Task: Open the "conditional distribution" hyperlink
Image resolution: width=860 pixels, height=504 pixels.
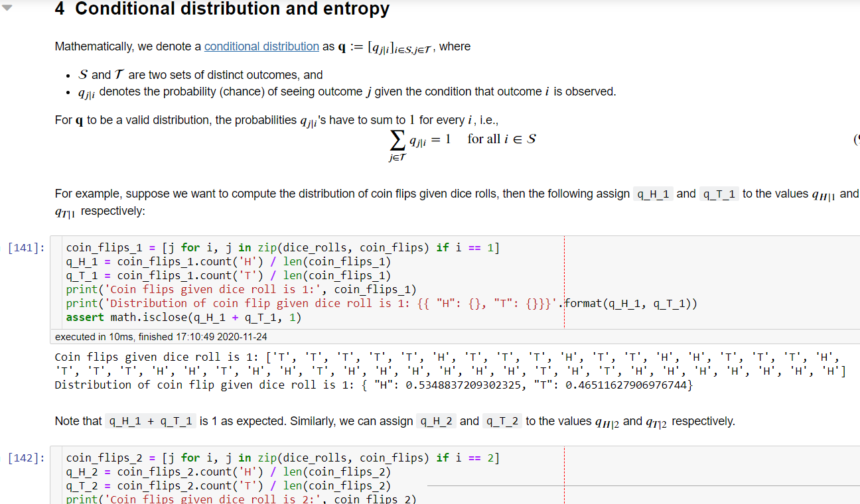Action: pyautogui.click(x=261, y=46)
